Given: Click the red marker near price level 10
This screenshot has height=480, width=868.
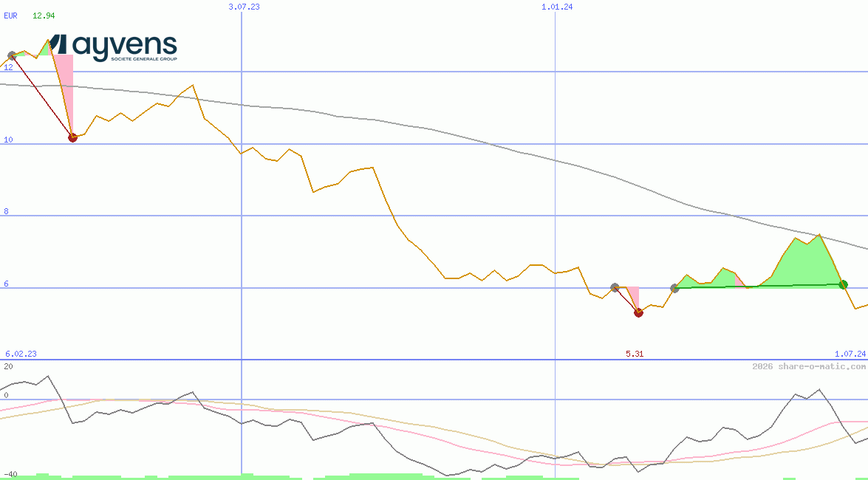Looking at the screenshot, I should pos(72,137).
